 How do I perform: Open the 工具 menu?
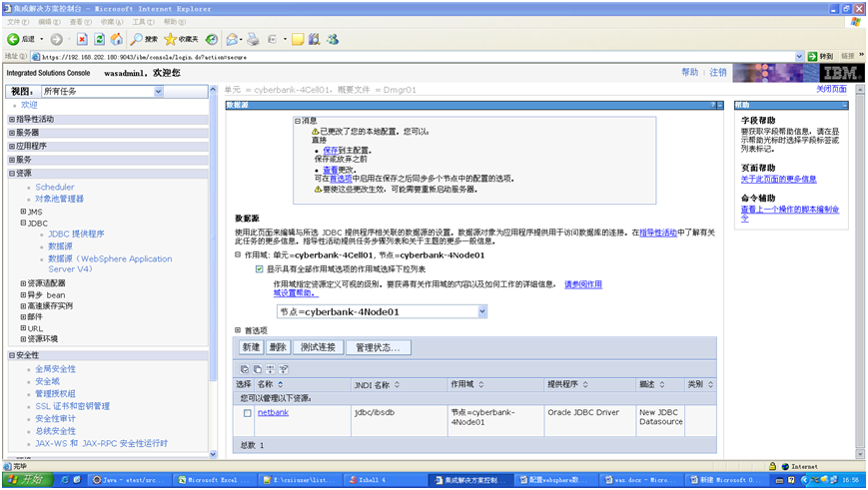point(143,22)
